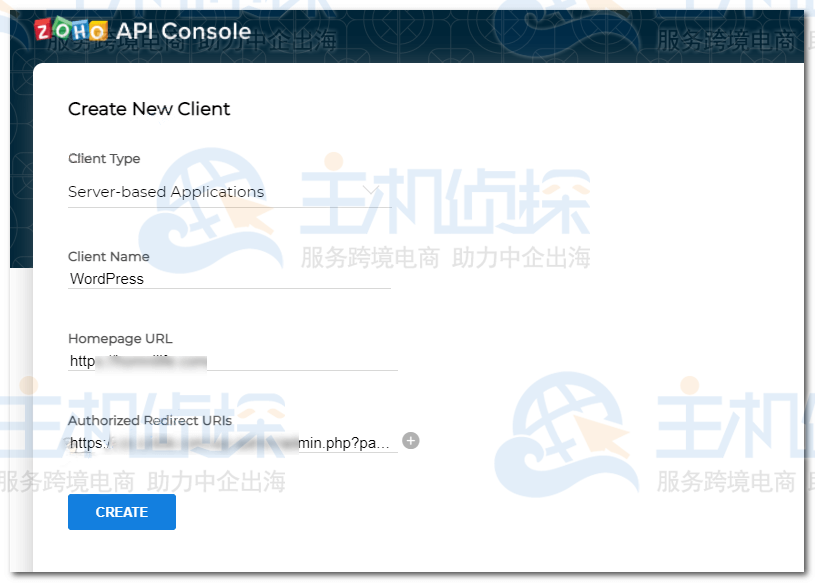Click the red Z tile of the Zoho logo
The width and height of the screenshot is (815, 583).
(43, 31)
